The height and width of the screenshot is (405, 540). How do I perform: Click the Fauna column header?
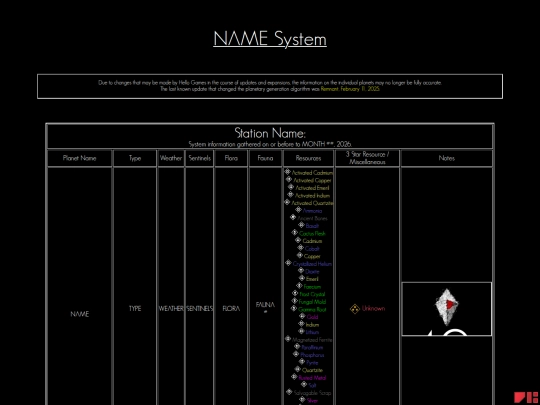pyautogui.click(x=266, y=158)
